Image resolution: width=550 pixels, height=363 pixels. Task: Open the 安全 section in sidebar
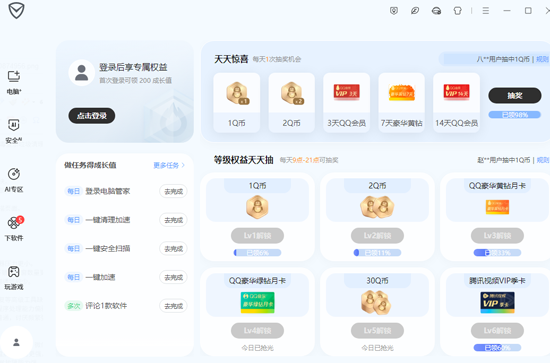point(14,132)
